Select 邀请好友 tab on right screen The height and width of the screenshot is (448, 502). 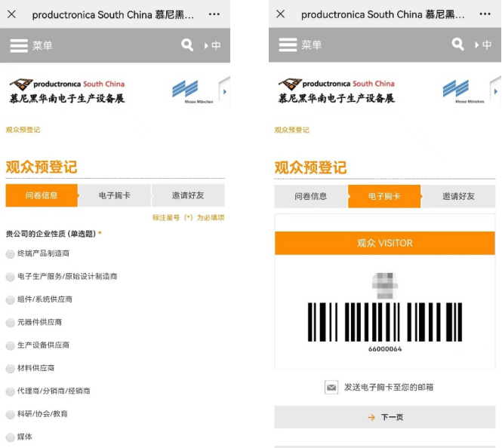pos(458,196)
